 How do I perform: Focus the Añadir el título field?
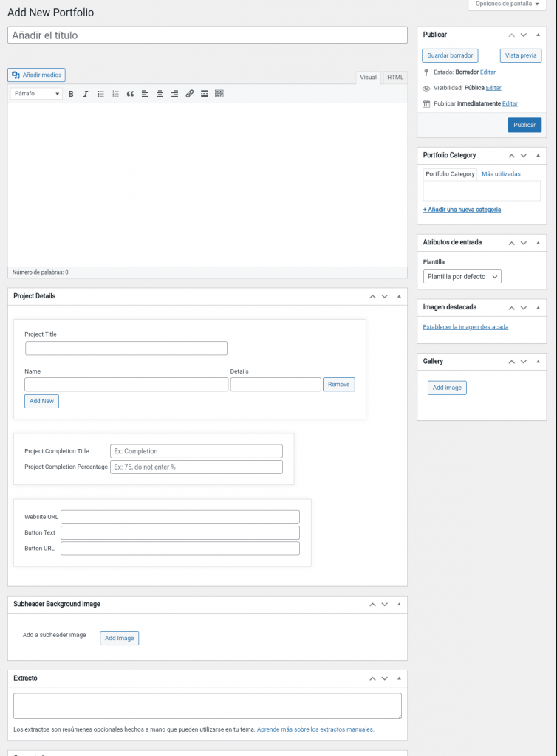coord(208,35)
